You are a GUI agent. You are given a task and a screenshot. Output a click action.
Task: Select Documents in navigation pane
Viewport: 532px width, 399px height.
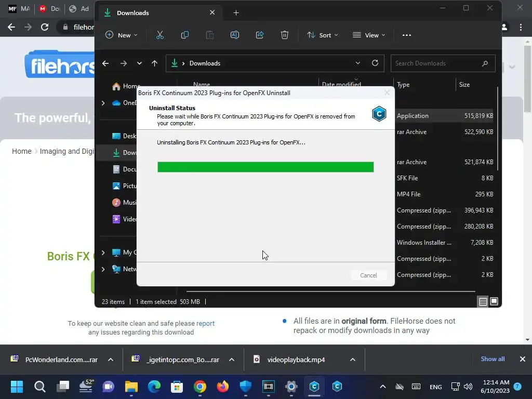(125, 169)
